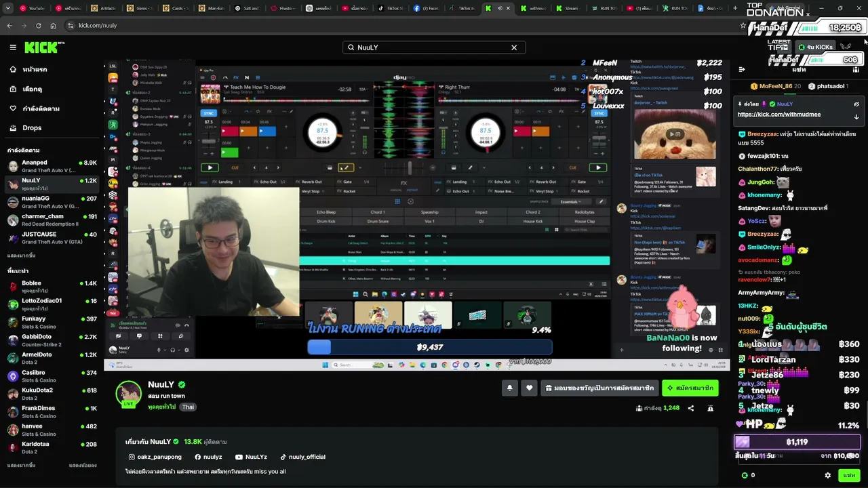Open NuuLYz YouTube link
The image size is (868, 488).
click(251, 457)
